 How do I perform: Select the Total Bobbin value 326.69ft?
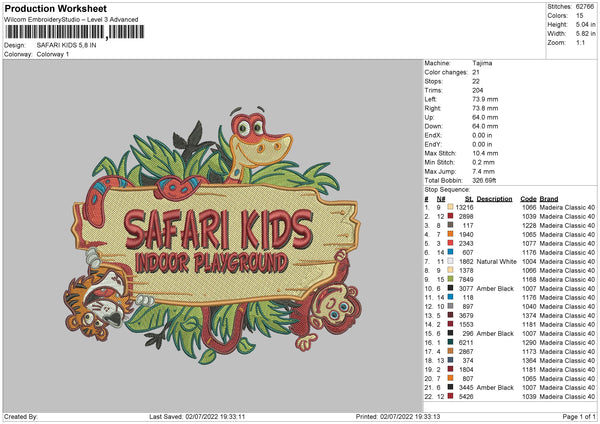coord(484,180)
